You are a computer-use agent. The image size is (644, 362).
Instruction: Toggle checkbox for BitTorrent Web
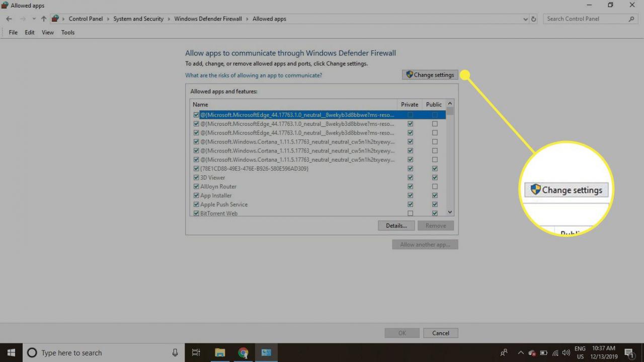coord(196,213)
